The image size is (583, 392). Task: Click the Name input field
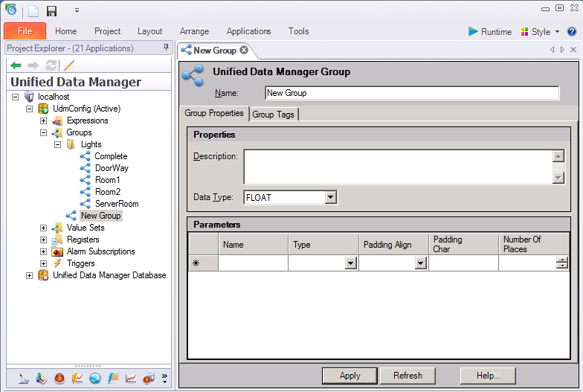[x=412, y=93]
